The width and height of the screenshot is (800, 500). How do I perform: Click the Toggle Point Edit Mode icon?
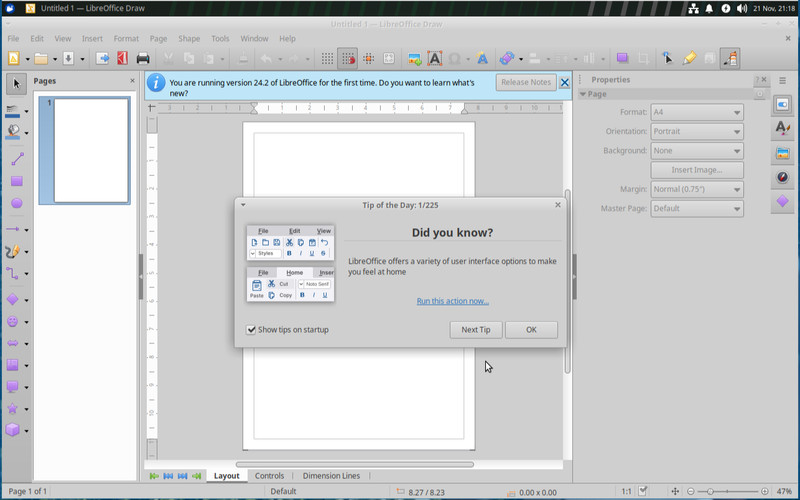coord(667,59)
